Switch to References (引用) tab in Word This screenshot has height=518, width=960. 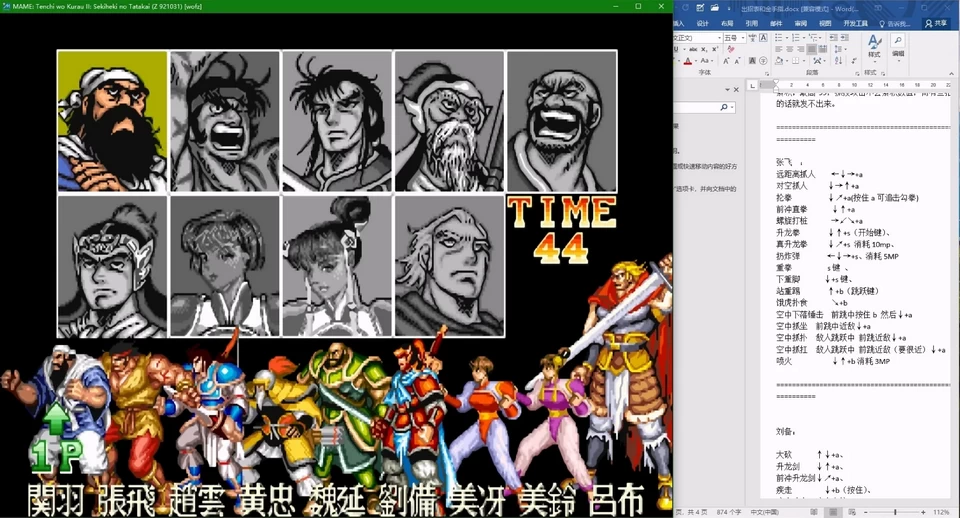pos(752,23)
